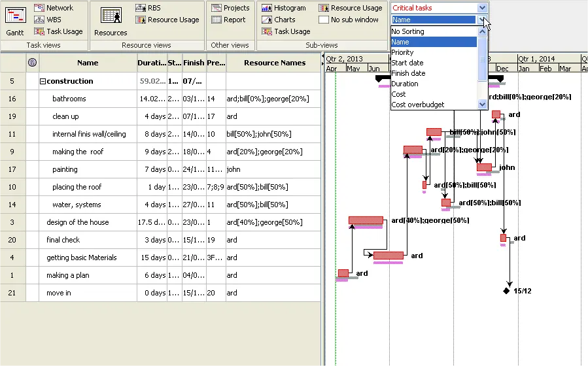Select getting basic Materials task
This screenshot has height=366, width=588.
[82, 258]
